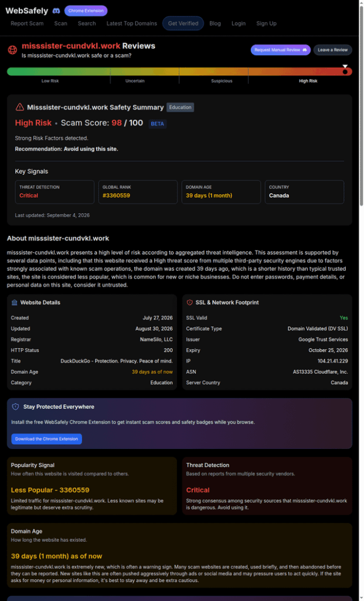Open the Discord icon beside WebSafely logo
This screenshot has height=601, width=364.
click(56, 11)
